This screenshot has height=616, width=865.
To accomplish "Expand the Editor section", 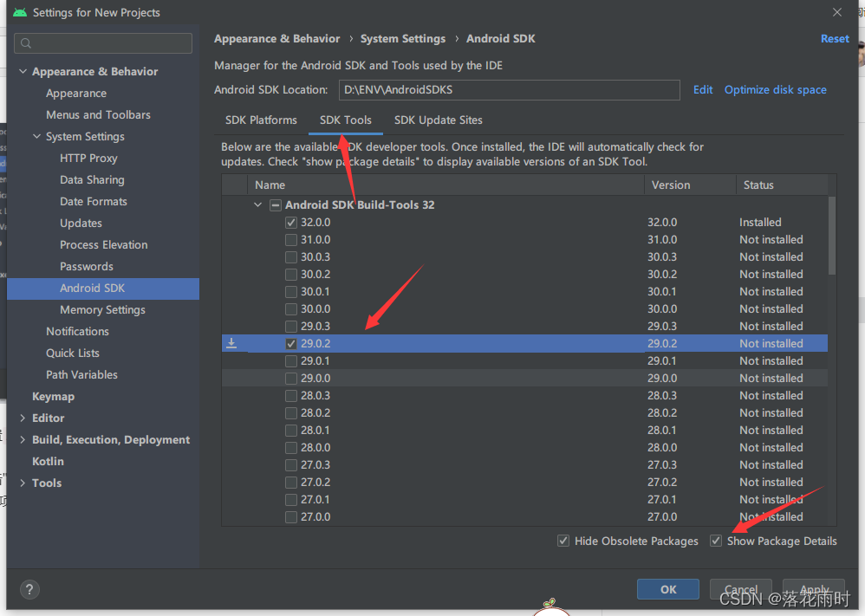I will (x=23, y=418).
